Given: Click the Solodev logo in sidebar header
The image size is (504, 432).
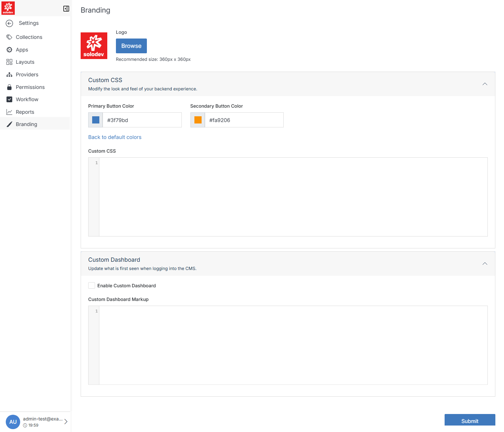Looking at the screenshot, I should 8,8.
